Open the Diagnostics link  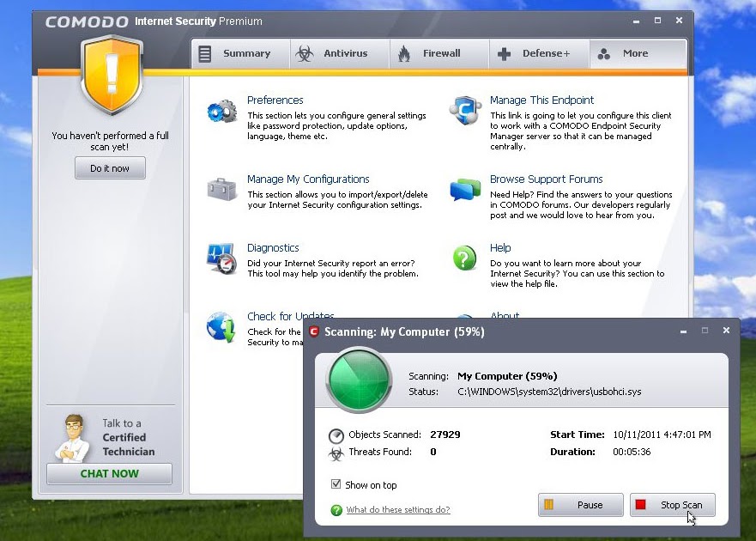click(x=273, y=247)
